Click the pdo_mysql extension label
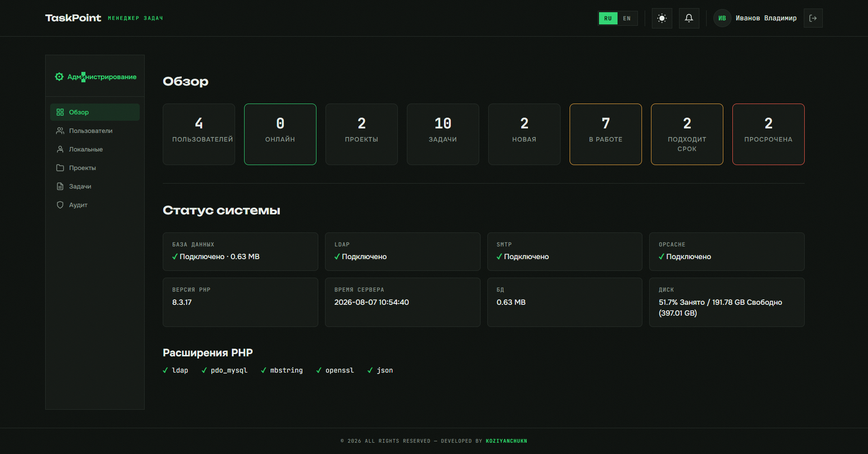This screenshot has width=868, height=454. 229,370
